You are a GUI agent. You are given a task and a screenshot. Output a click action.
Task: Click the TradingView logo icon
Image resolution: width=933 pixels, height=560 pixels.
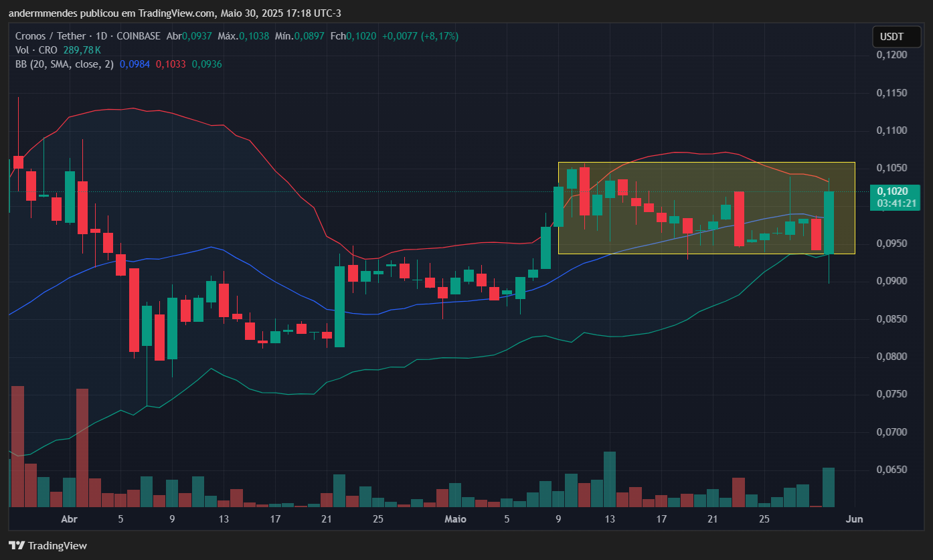coord(18,546)
